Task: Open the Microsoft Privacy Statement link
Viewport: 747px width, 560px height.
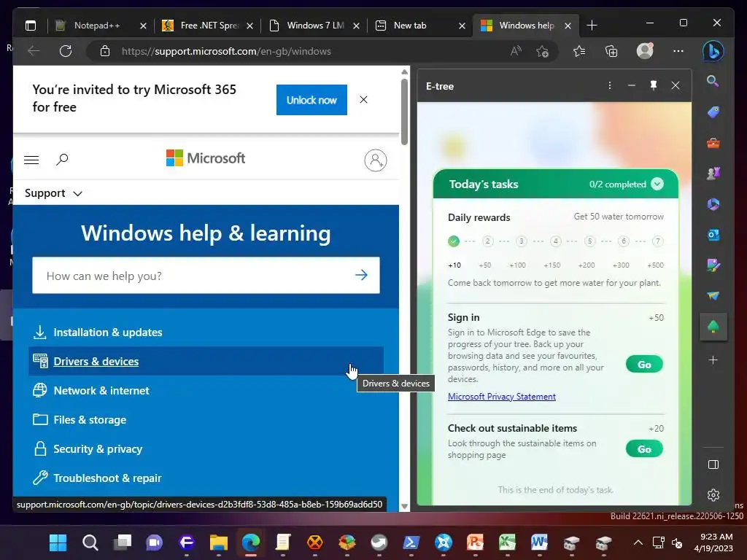Action: point(502,397)
